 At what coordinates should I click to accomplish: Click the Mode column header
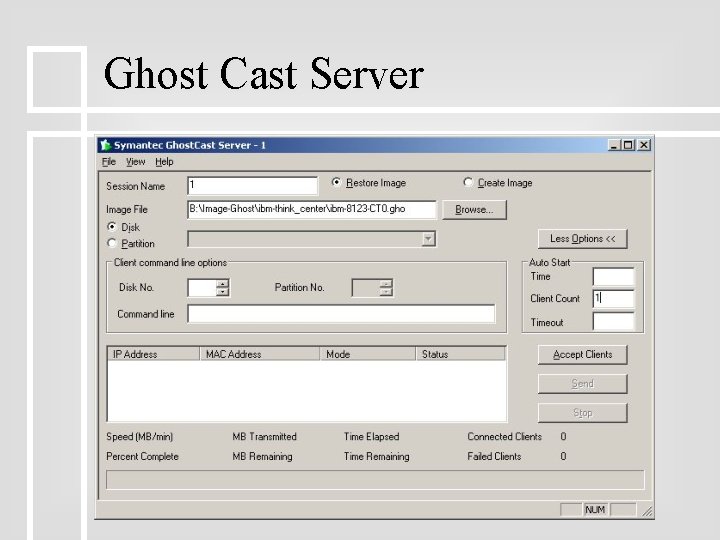pos(368,354)
